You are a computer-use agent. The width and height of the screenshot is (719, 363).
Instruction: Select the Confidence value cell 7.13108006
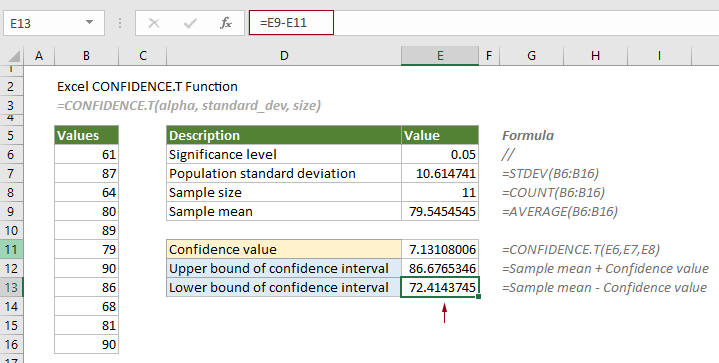440,249
